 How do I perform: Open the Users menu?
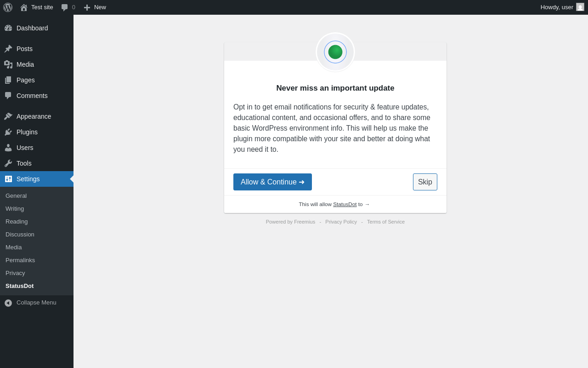(x=25, y=148)
